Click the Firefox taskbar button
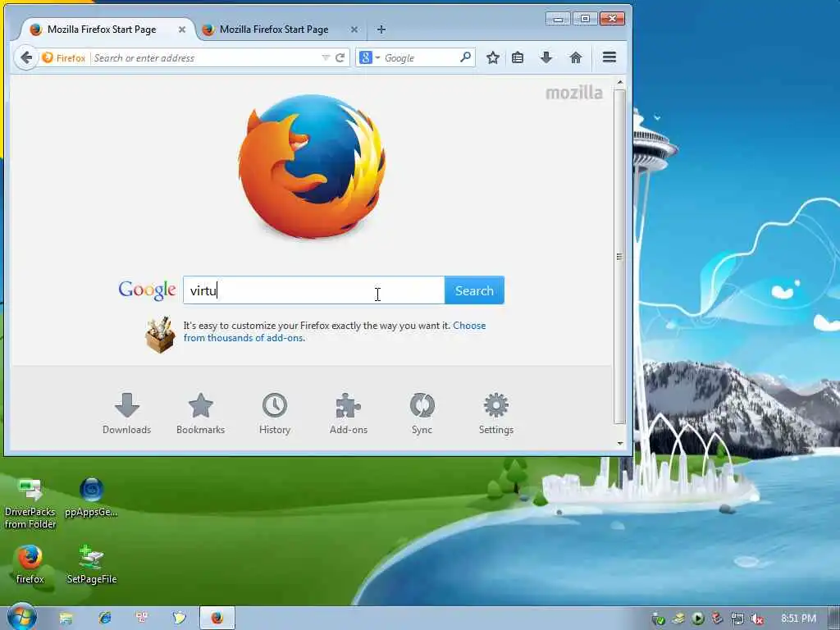 [x=217, y=619]
